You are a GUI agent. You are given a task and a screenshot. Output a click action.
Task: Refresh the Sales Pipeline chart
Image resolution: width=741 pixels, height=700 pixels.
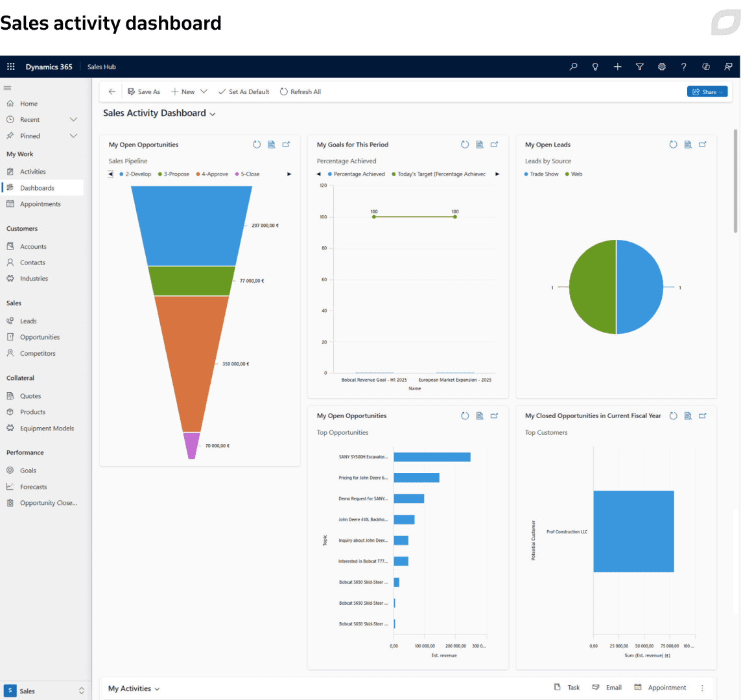point(257,145)
